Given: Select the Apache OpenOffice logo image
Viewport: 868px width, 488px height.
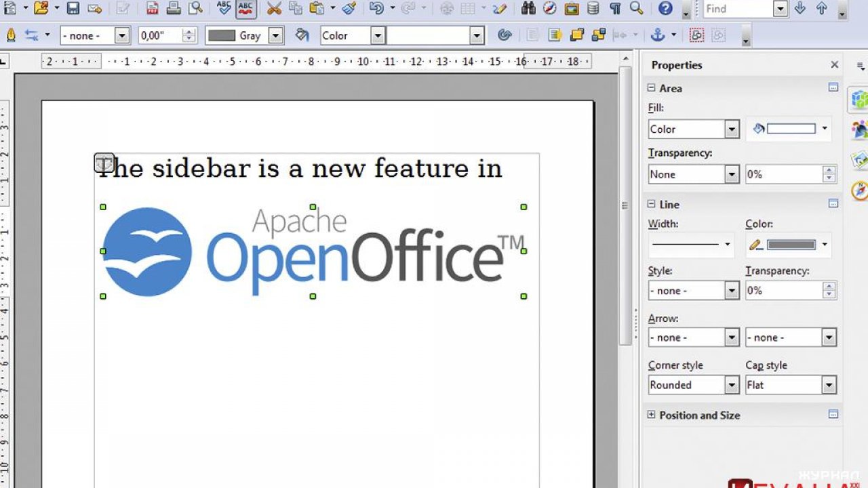Looking at the screenshot, I should click(x=313, y=251).
